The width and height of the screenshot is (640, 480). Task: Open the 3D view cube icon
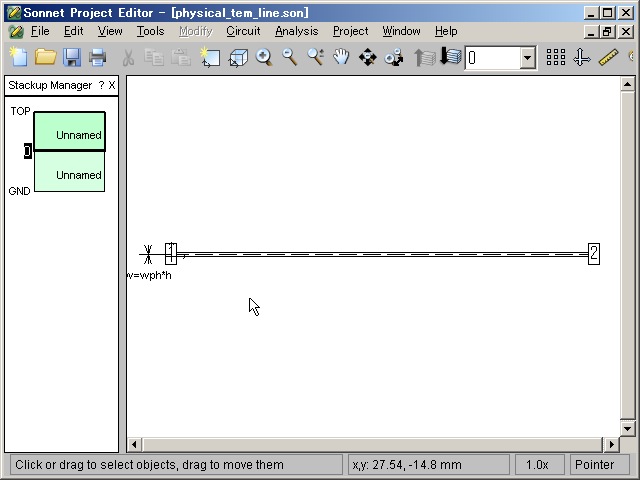pos(238,57)
